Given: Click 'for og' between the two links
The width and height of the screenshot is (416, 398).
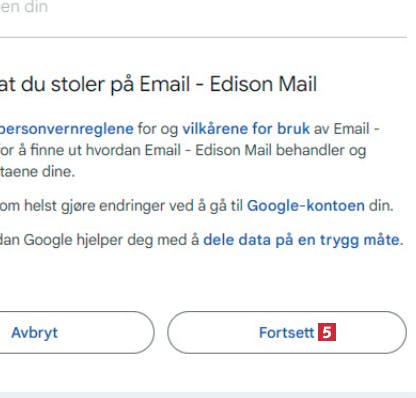Looking at the screenshot, I should coord(158,129).
